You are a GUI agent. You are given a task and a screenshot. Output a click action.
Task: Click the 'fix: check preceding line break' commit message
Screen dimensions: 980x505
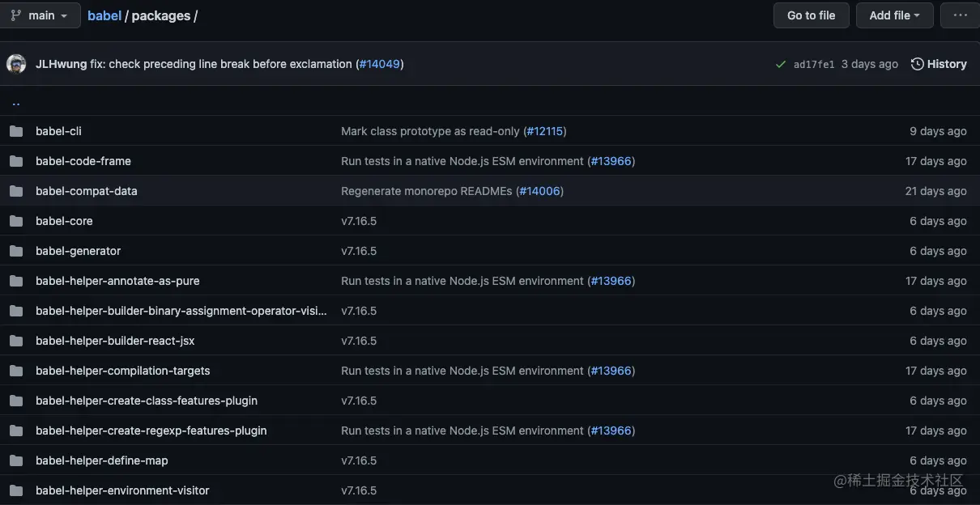pos(221,64)
